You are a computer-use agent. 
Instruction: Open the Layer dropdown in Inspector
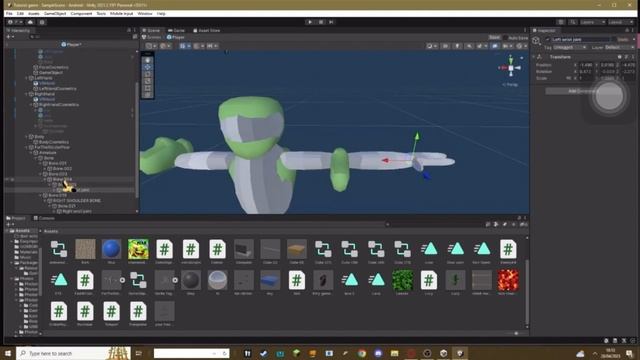(620, 48)
